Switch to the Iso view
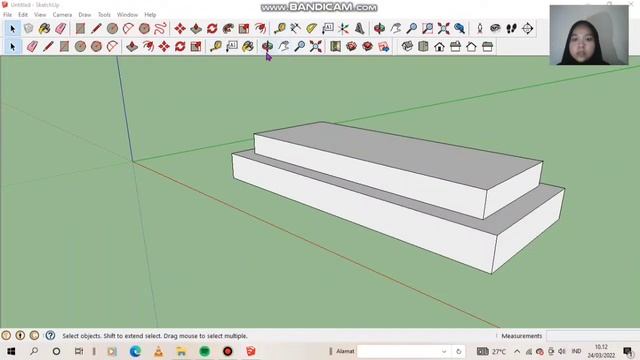This screenshot has width=640, height=360. 407,46
